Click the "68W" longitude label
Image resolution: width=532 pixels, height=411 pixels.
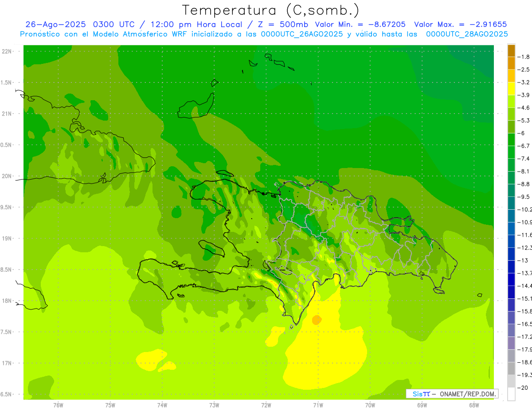(x=474, y=405)
